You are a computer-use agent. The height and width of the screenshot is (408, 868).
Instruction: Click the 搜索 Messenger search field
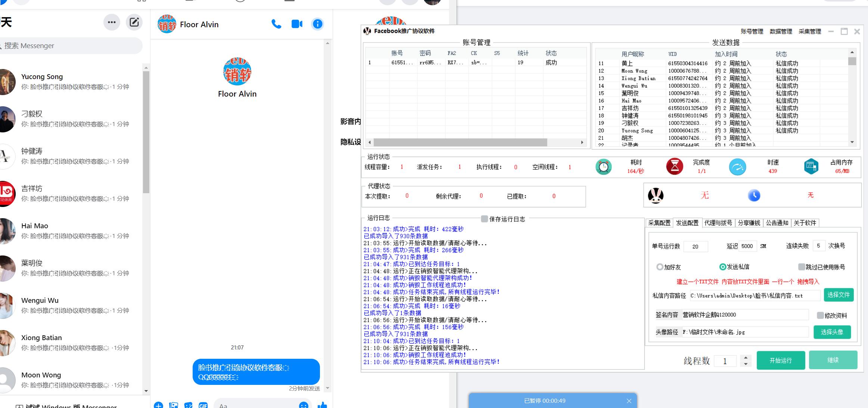click(71, 45)
